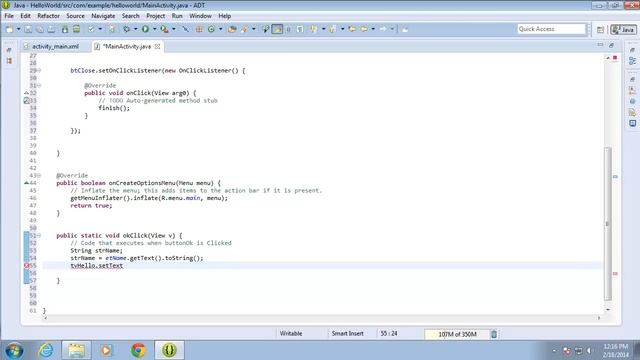This screenshot has width=640, height=360.
Task: Switch to the MainActivity.java tab
Action: pyautogui.click(x=127, y=47)
